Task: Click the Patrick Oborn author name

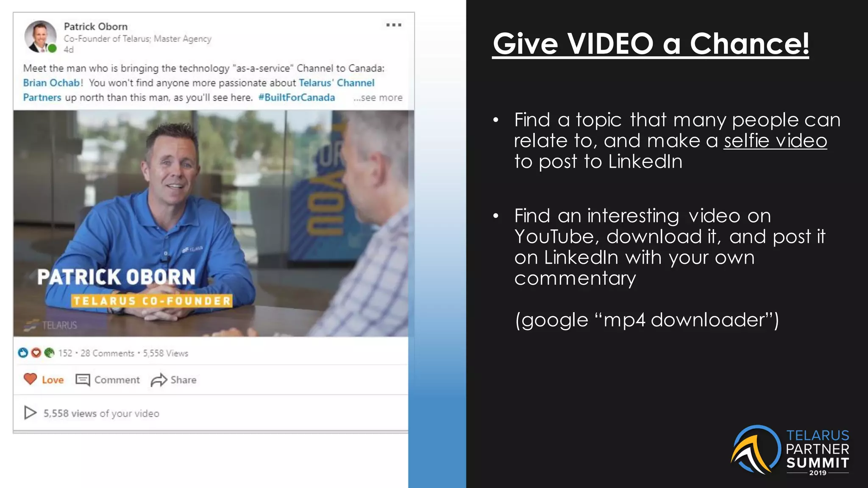Action: (x=96, y=26)
